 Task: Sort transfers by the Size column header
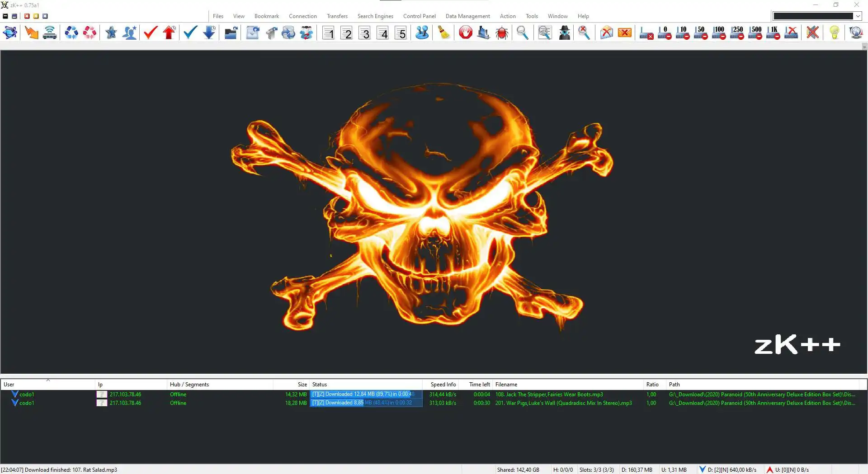pos(291,385)
